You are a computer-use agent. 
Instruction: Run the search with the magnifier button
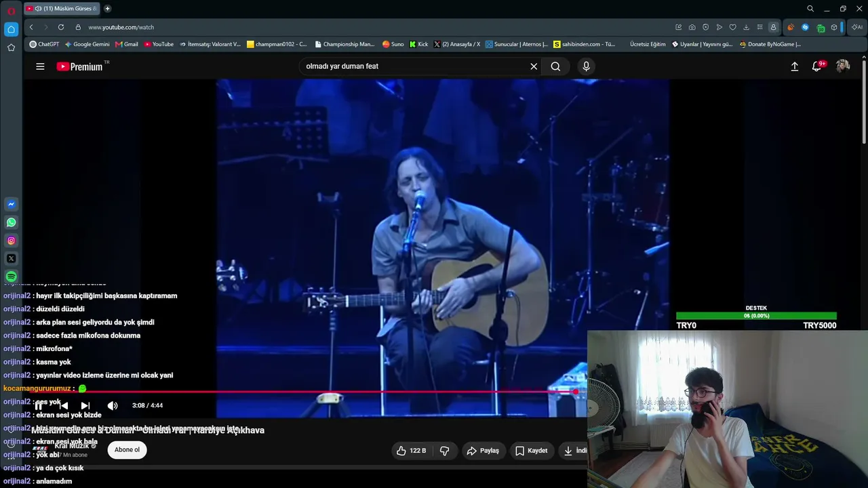click(x=555, y=66)
